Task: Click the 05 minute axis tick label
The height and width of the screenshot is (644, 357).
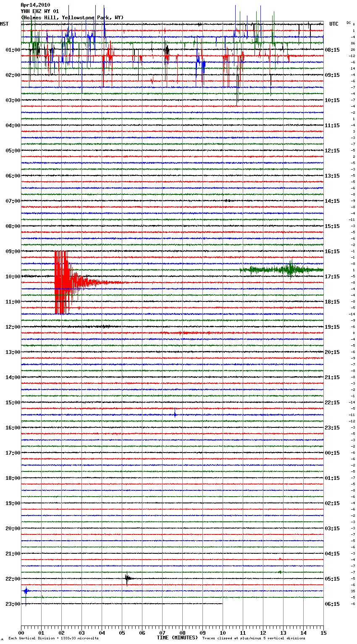Action: pyautogui.click(x=122, y=633)
